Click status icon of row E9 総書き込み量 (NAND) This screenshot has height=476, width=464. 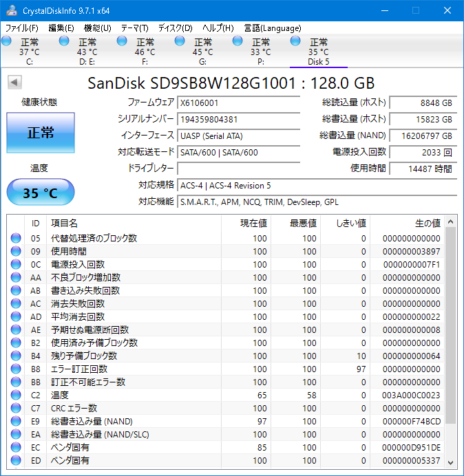[x=16, y=421]
